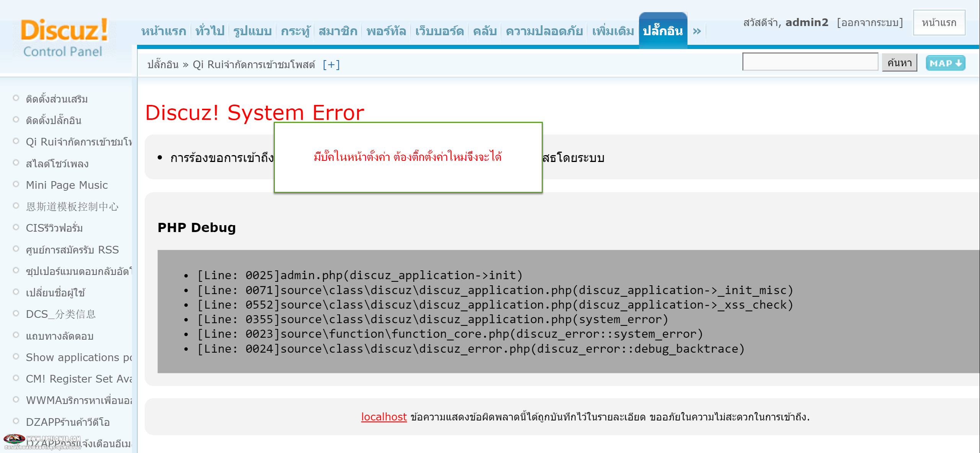Open DZAPPร้านค้าวีดีโอ plugin
Viewport: 980px width, 453px height.
tap(68, 422)
